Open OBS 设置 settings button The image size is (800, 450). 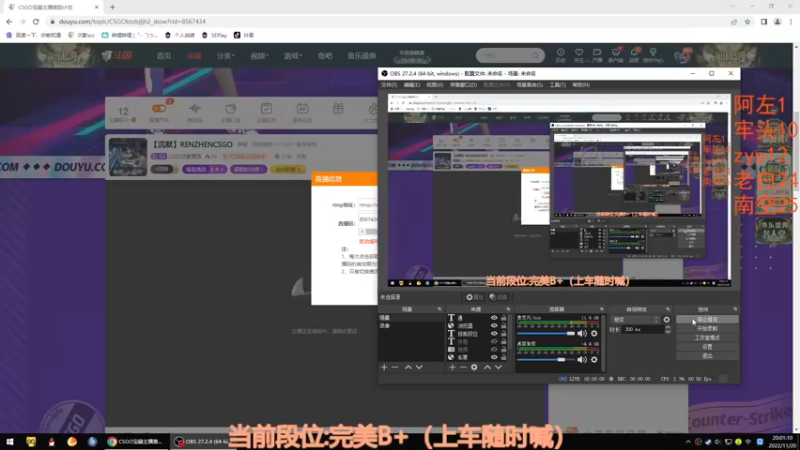[707, 346]
